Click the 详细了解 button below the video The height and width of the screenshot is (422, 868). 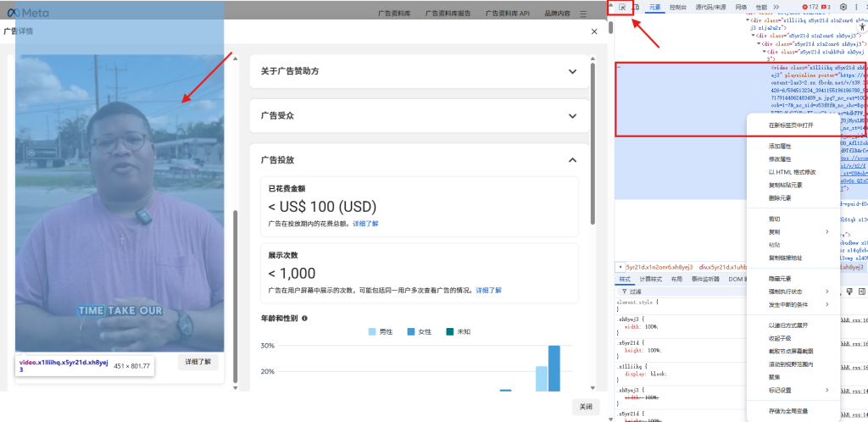(199, 362)
